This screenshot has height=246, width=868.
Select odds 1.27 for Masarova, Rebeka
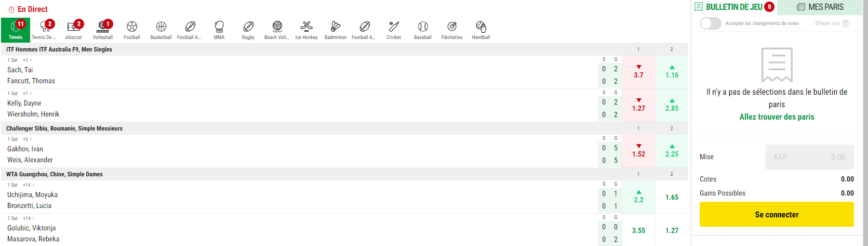point(672,230)
